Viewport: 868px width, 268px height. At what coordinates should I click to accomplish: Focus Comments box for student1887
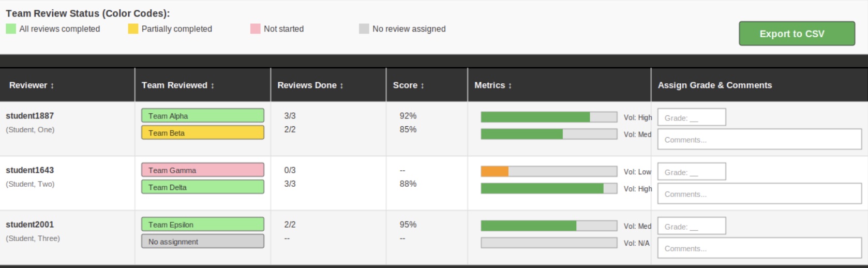[759, 139]
